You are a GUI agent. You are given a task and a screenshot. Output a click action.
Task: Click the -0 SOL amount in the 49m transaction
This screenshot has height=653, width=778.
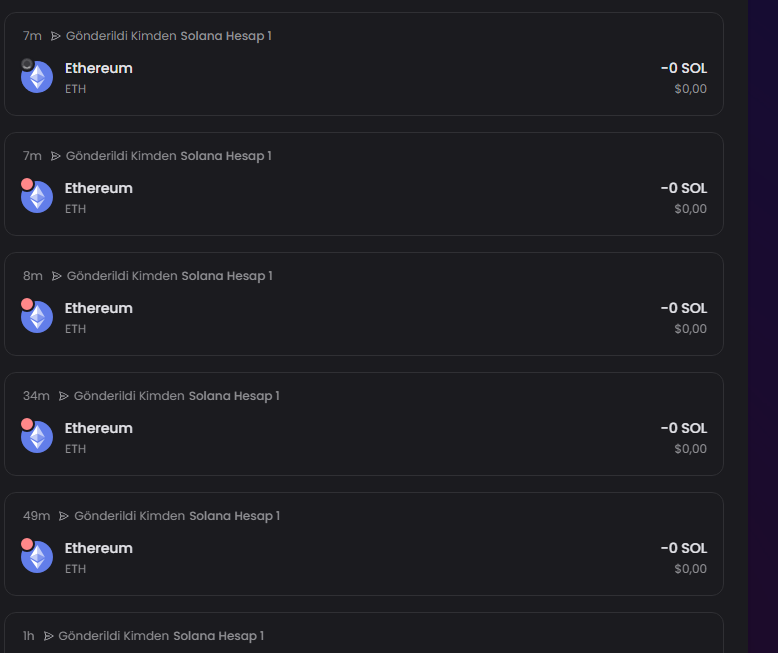click(x=684, y=548)
